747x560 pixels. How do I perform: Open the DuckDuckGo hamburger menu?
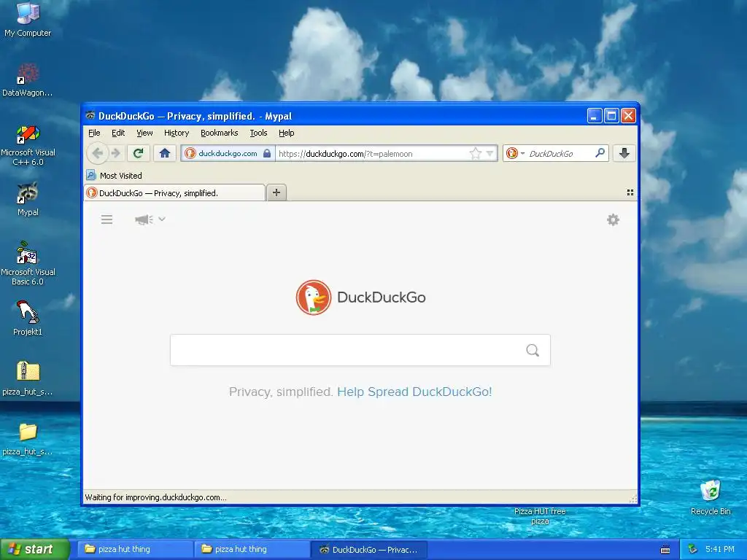[107, 219]
